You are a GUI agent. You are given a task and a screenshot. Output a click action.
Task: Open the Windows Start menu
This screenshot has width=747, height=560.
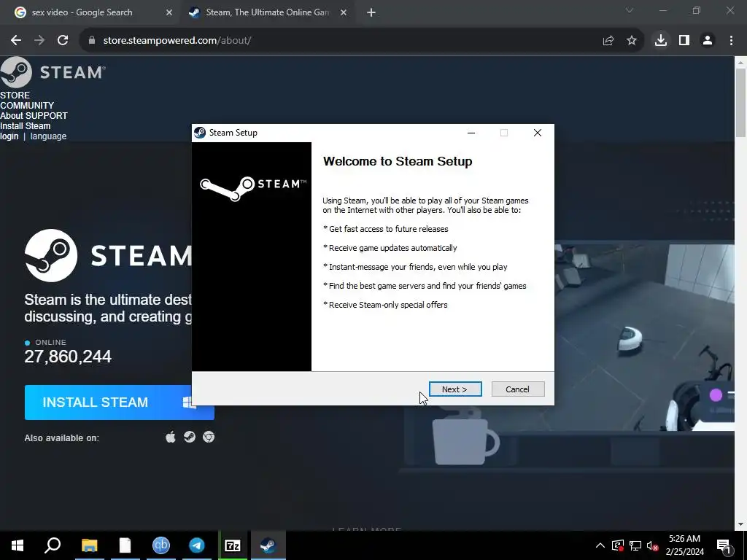[x=18, y=545]
